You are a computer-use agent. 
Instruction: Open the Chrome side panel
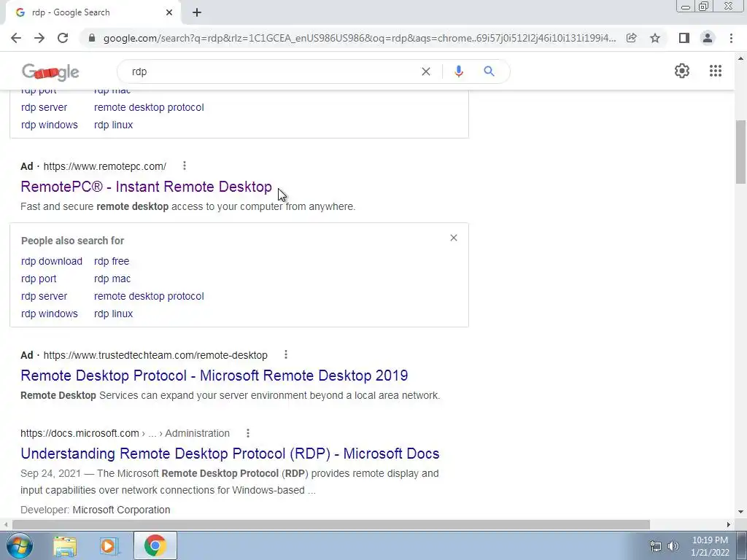684,38
